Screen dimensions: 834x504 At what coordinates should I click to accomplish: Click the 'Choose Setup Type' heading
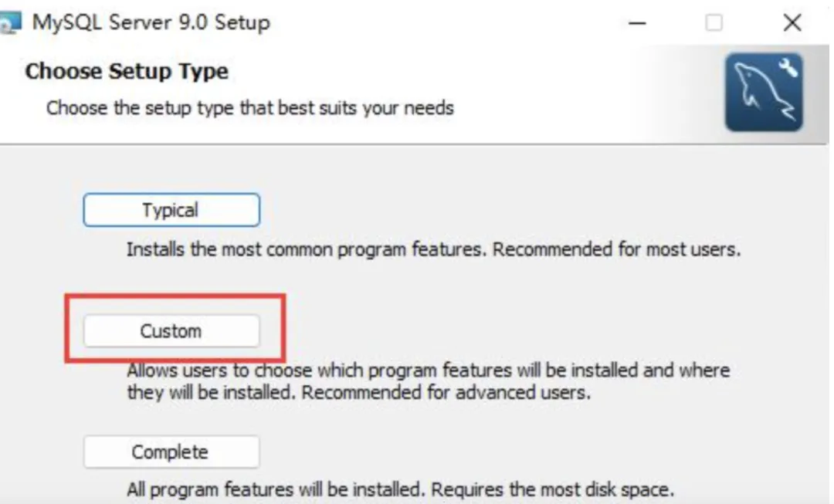tap(127, 72)
